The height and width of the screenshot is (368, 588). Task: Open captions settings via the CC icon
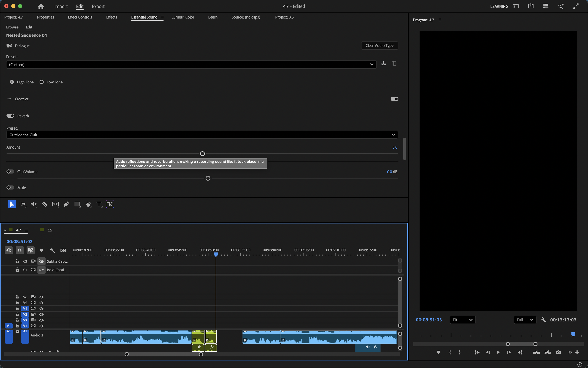63,250
